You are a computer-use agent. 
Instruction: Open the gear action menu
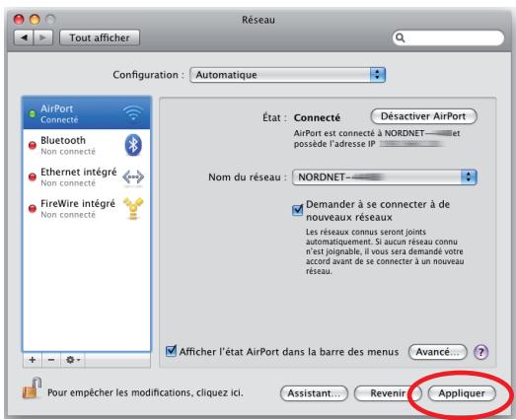(x=73, y=360)
